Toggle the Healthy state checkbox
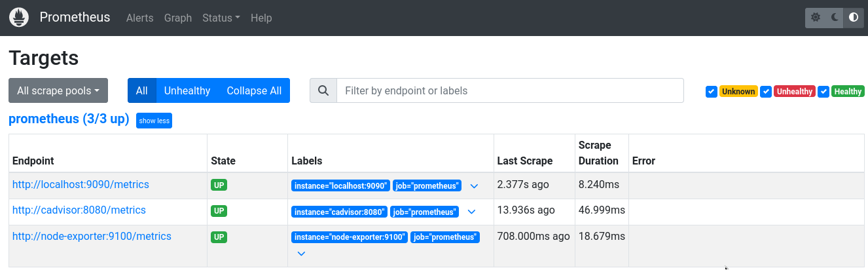868x270 pixels. point(823,91)
